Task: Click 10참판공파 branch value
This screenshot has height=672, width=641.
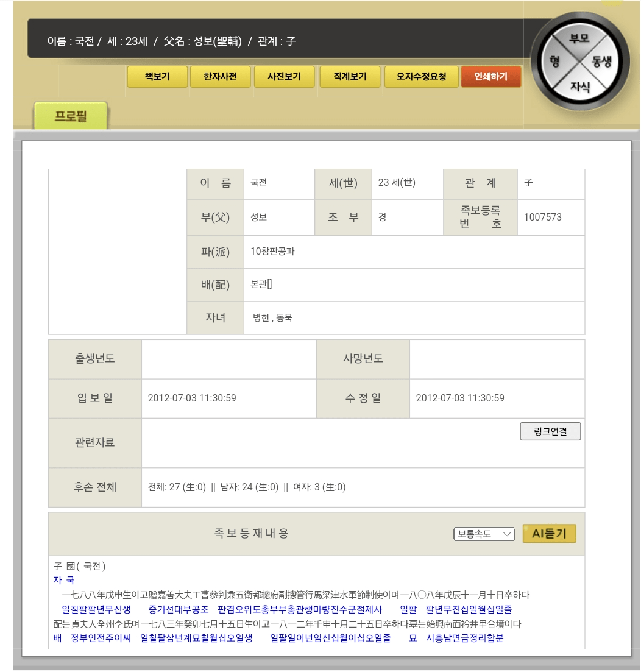Action: 272,252
